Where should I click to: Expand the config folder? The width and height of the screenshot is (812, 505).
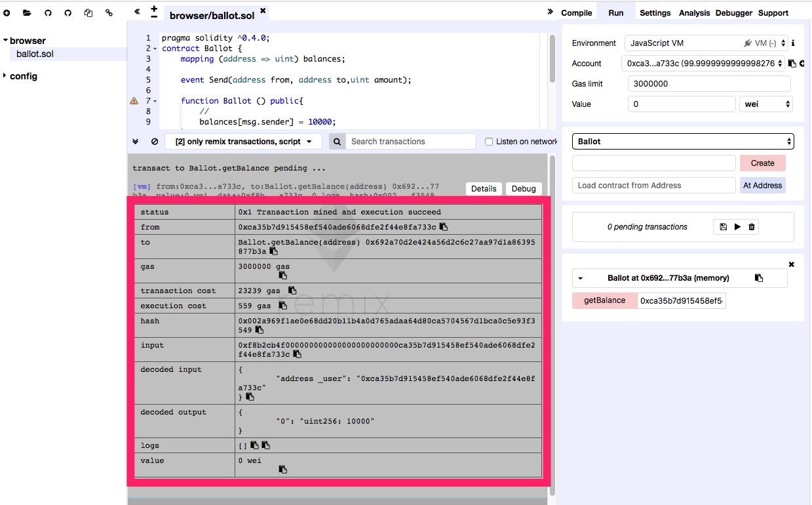click(5, 76)
